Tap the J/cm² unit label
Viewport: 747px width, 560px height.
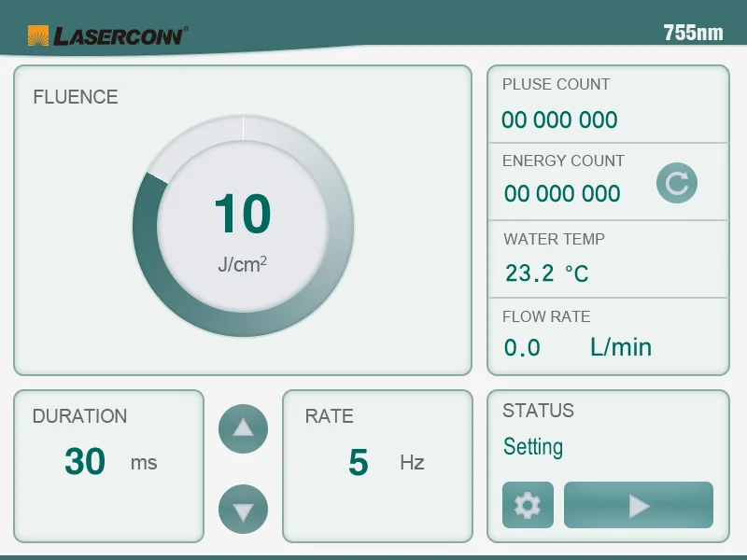[242, 264]
